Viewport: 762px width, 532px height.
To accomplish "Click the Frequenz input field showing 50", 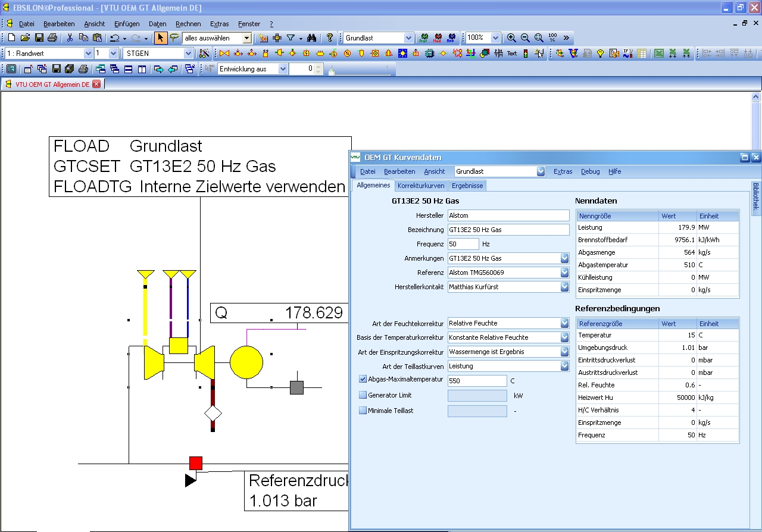I will [x=463, y=244].
